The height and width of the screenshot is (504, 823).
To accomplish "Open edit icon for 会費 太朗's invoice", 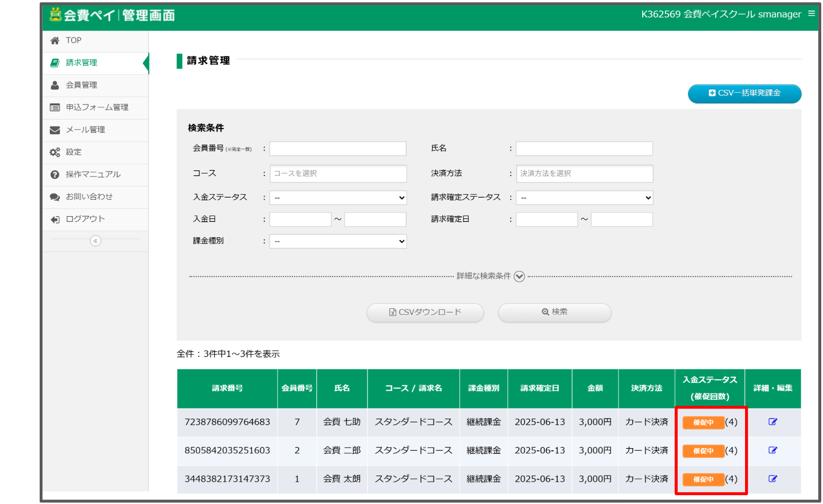I will (x=772, y=478).
